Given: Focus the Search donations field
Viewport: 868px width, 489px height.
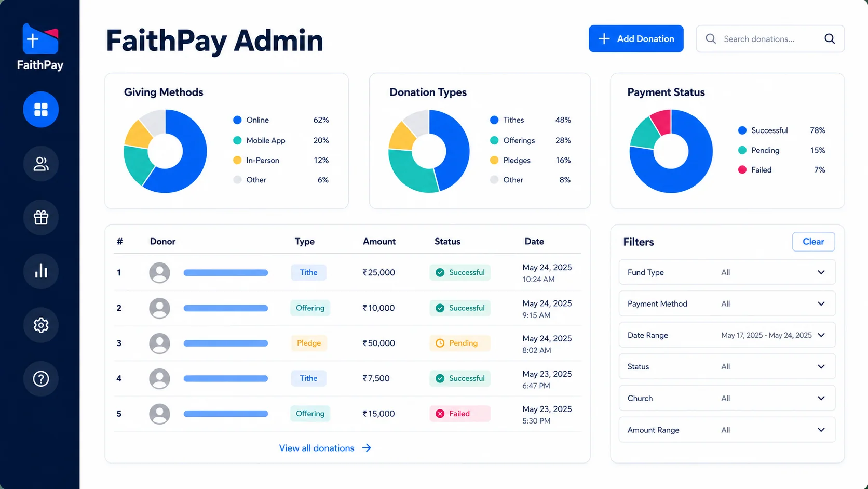Looking at the screenshot, I should coord(770,39).
